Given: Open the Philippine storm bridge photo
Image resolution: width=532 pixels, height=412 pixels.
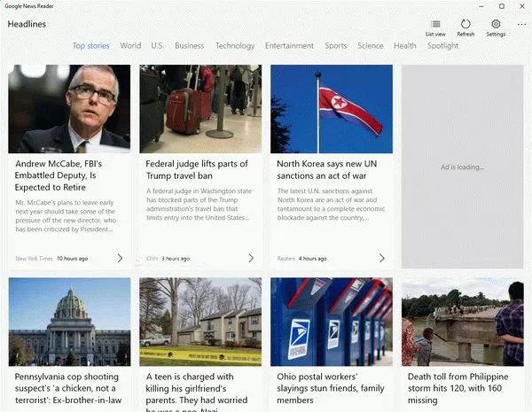Looking at the screenshot, I should [x=463, y=322].
